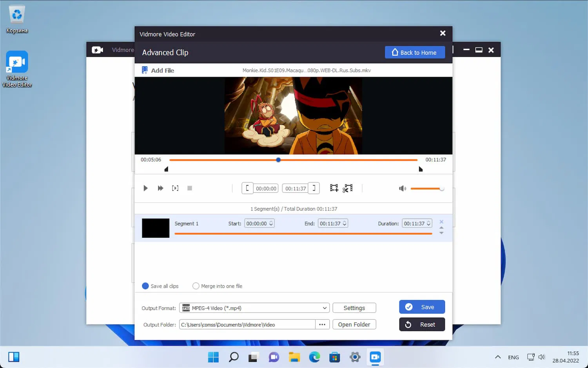Click the Add File button
Screen dimensions: 588x368
point(158,71)
